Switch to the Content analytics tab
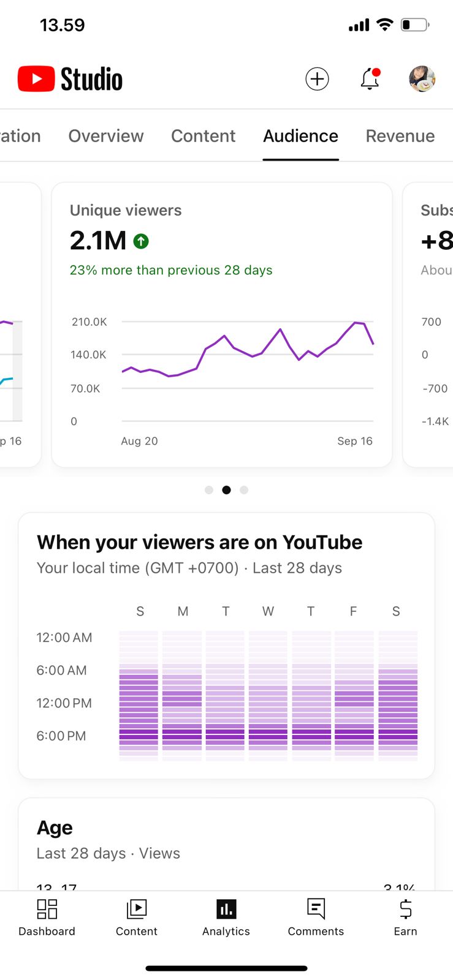 tap(203, 136)
